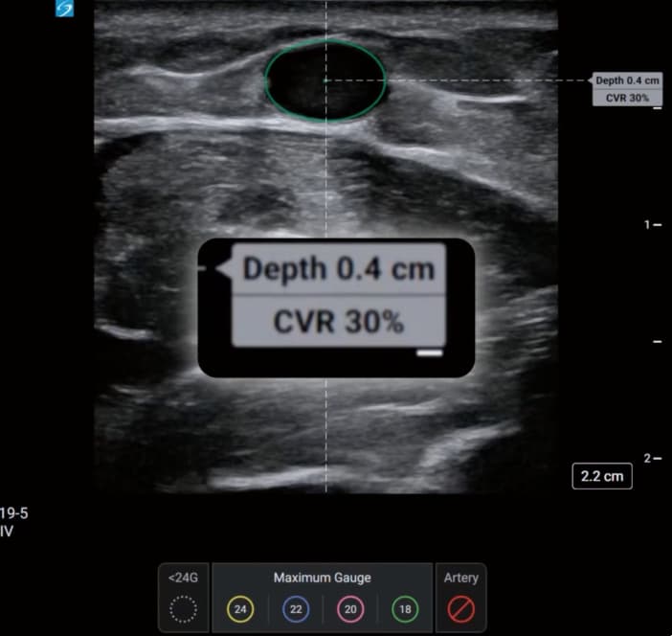Click the white dash inside enlarged callout
Screen dimensions: 672x636
(x=430, y=353)
